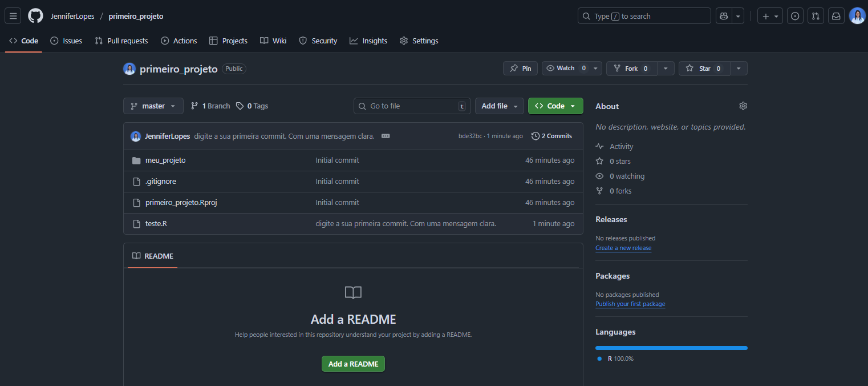The image size is (868, 386).
Task: Open the green Code dropdown
Action: tap(555, 106)
